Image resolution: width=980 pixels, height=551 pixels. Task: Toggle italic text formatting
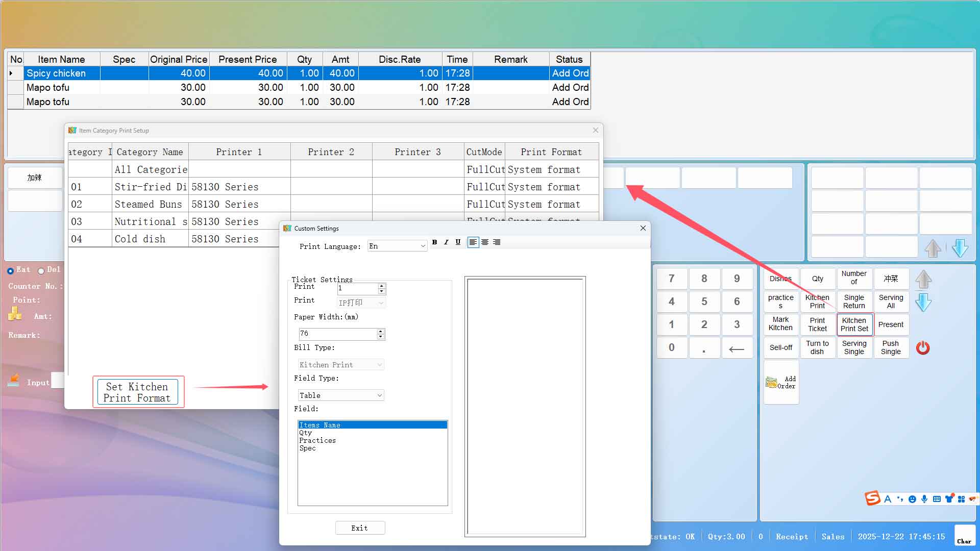click(x=446, y=242)
